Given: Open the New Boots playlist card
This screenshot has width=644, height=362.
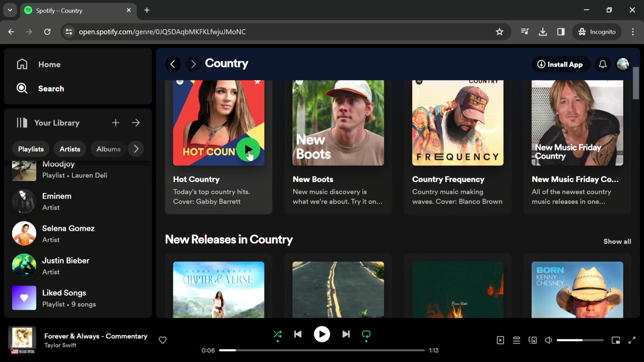Looking at the screenshot, I should (338, 147).
